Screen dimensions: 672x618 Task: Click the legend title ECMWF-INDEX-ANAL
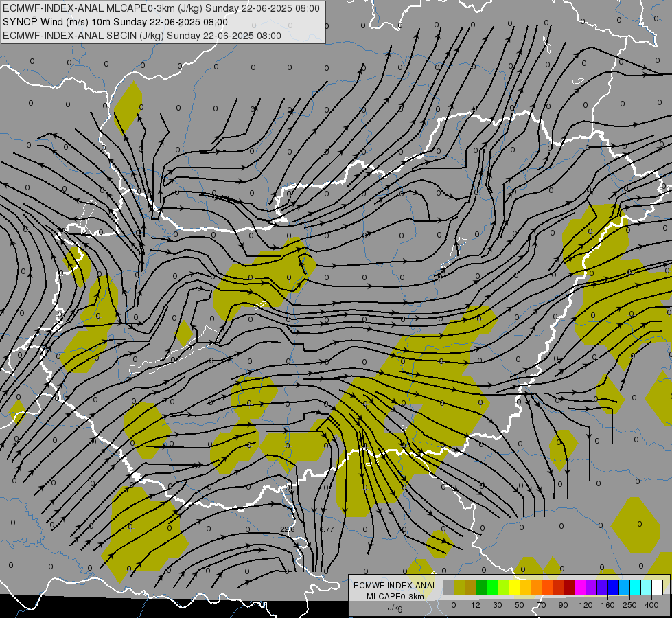coord(395,586)
